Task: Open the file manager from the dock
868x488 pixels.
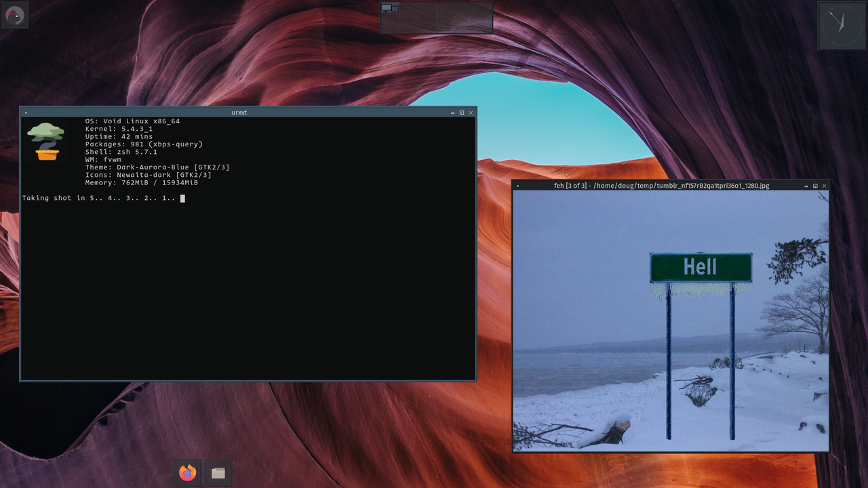Action: point(218,472)
